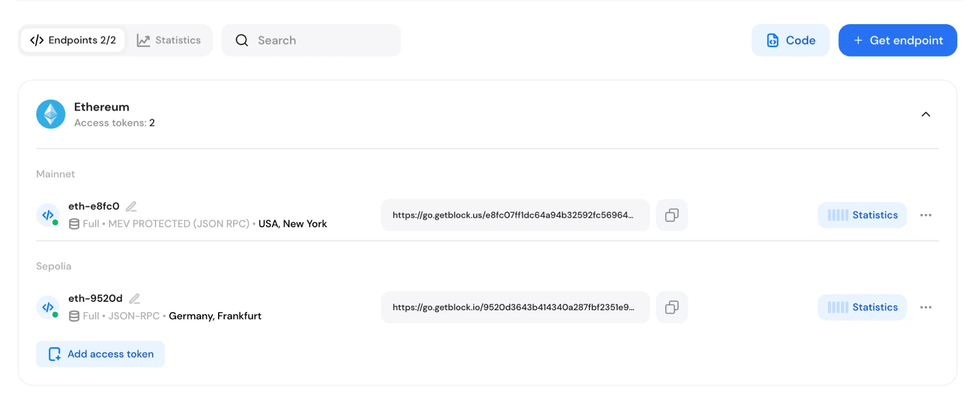The height and width of the screenshot is (398, 980).
Task: Select the Endpoints 2/2 tab
Action: 72,40
